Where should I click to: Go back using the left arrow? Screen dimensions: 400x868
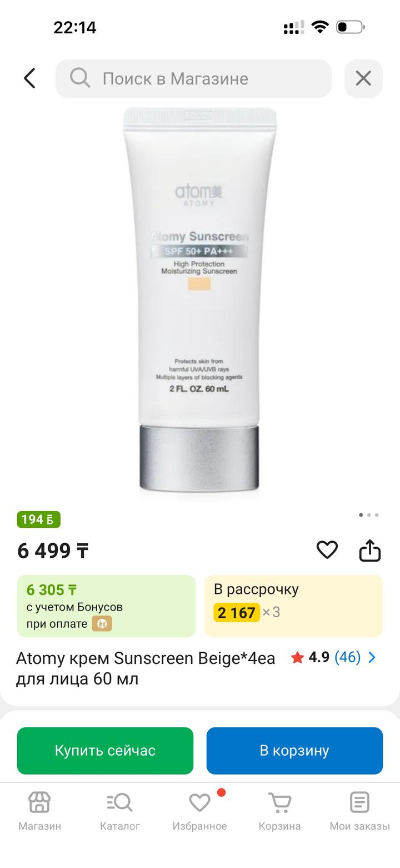pyautogui.click(x=29, y=78)
